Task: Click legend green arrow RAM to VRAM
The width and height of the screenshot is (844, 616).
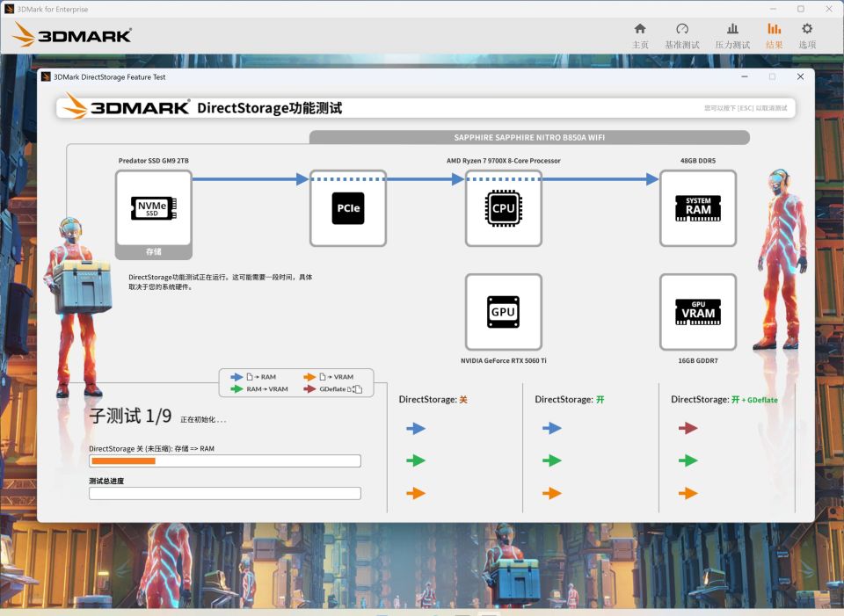Action: pyautogui.click(x=236, y=389)
